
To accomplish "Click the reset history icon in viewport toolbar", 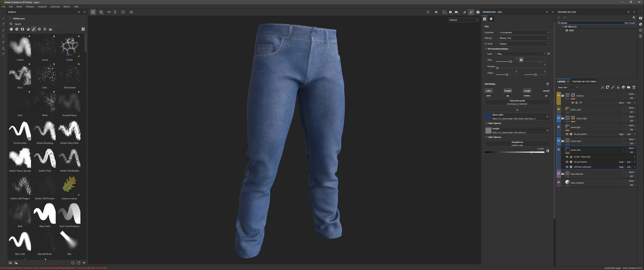I will [131, 12].
